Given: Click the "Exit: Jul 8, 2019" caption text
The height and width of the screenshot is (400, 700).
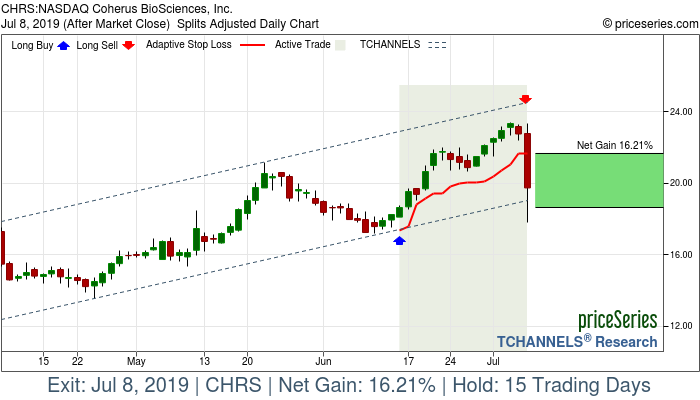Looking at the screenshot, I should pos(118,385).
